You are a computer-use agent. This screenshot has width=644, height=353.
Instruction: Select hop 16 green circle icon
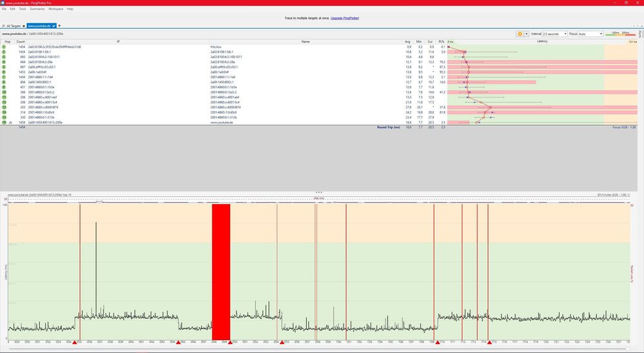4,123
